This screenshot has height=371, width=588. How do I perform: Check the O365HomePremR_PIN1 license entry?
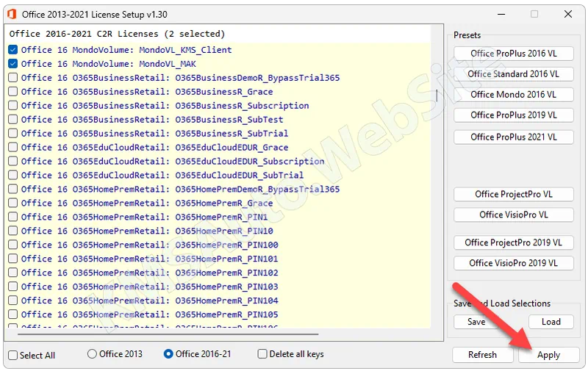pos(12,217)
